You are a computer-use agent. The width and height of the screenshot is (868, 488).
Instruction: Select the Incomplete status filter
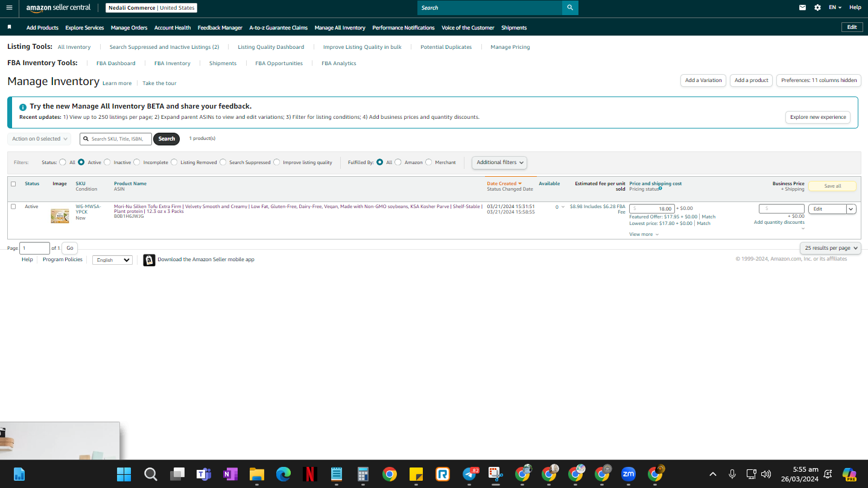(137, 162)
